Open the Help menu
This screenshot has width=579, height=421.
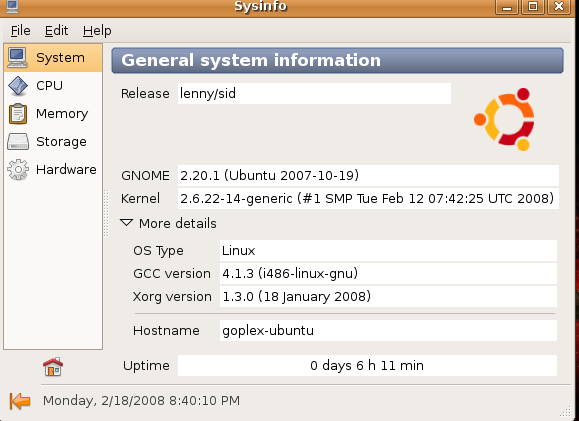(x=97, y=31)
